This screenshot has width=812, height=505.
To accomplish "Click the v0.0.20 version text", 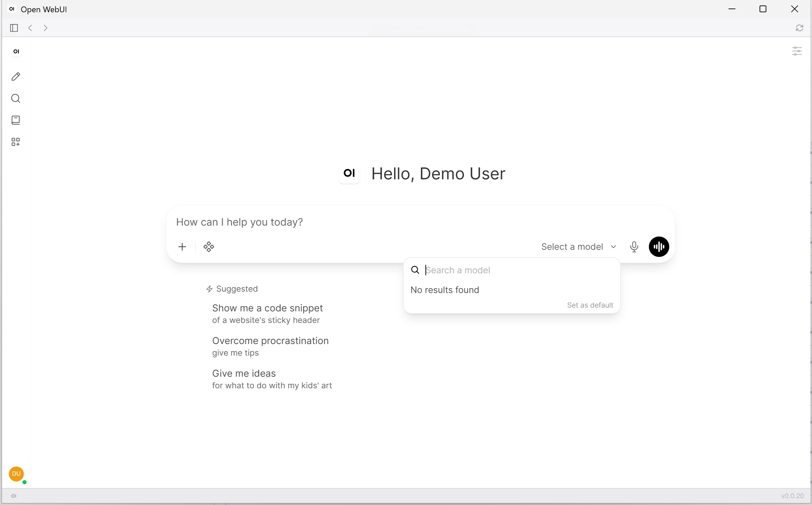I will [x=792, y=496].
